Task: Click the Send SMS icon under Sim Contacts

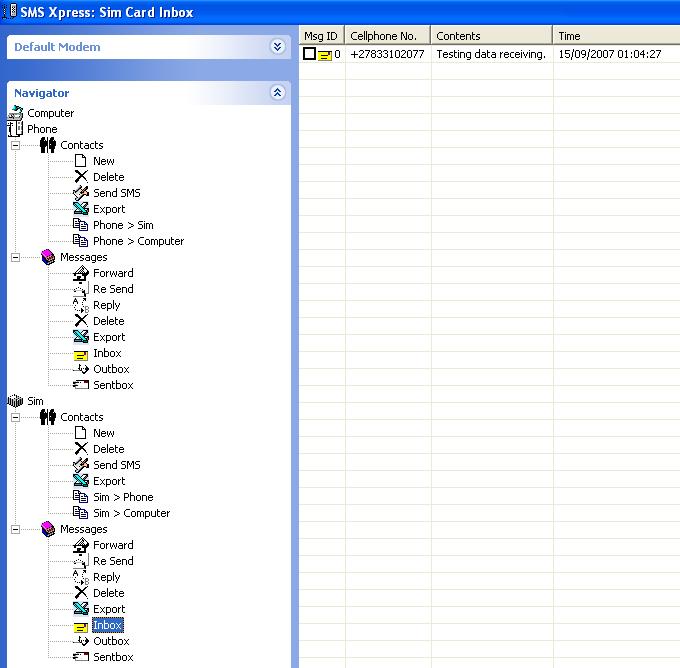Action: point(81,465)
